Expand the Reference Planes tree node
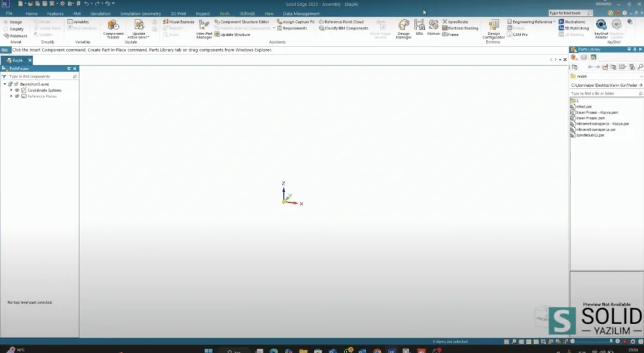Viewport: 644px width, 353px height. click(x=11, y=96)
